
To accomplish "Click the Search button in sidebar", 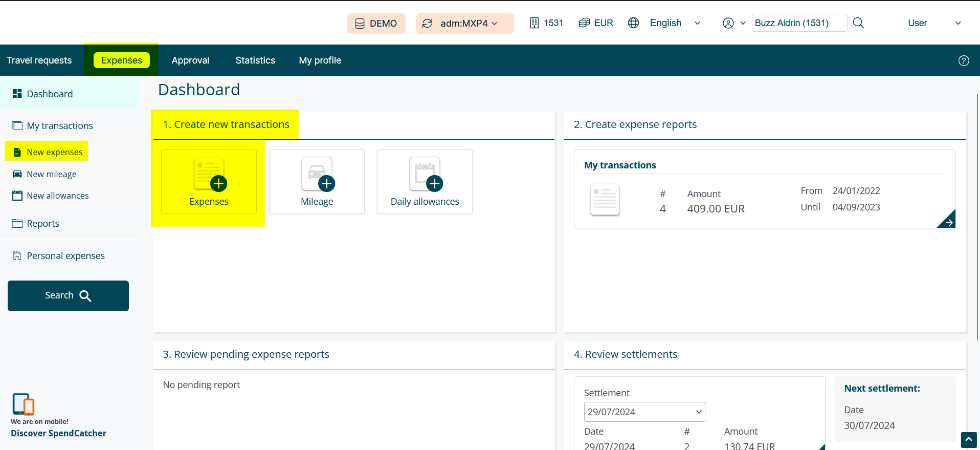I will (x=68, y=295).
